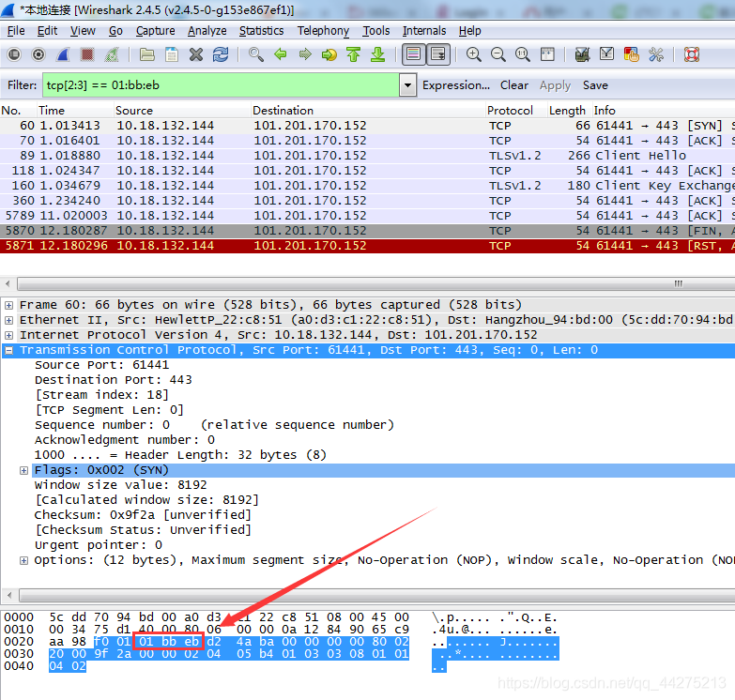The width and height of the screenshot is (735, 700).
Task: Open the Go menu
Action: [115, 31]
